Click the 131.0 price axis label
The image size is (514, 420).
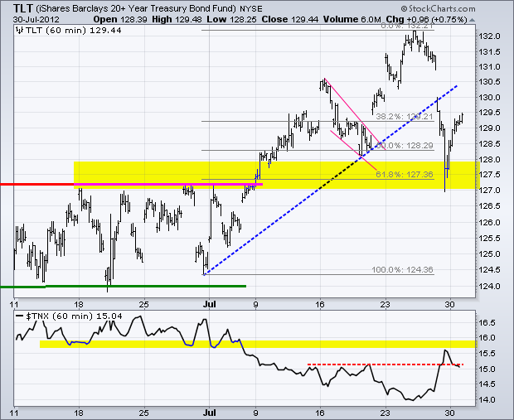490,66
